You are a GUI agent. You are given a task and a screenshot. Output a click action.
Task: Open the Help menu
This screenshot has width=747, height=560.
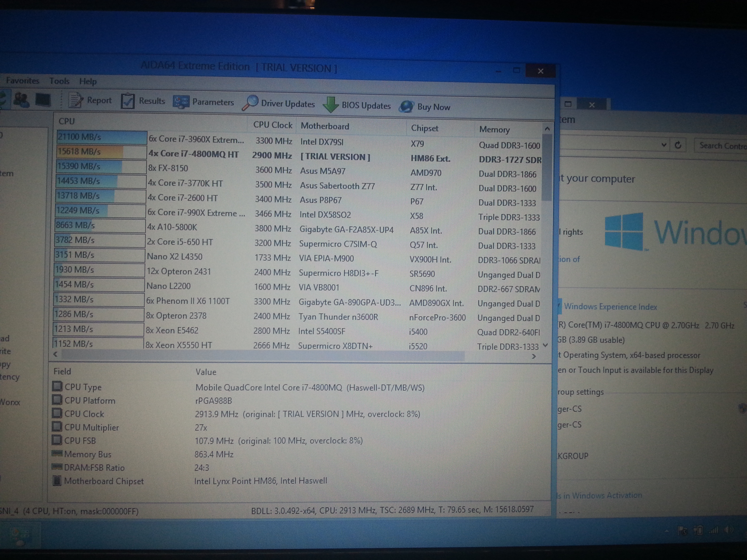[x=88, y=81]
